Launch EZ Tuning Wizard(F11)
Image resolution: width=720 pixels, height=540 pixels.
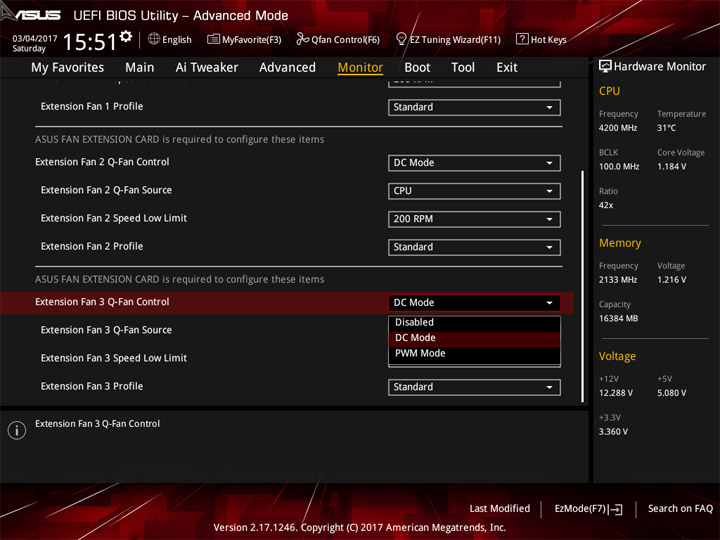click(x=455, y=40)
